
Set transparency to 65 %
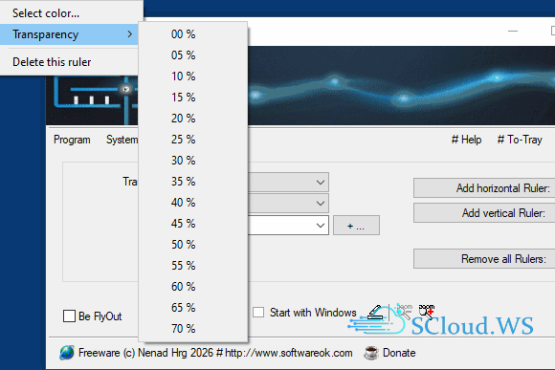click(x=193, y=308)
